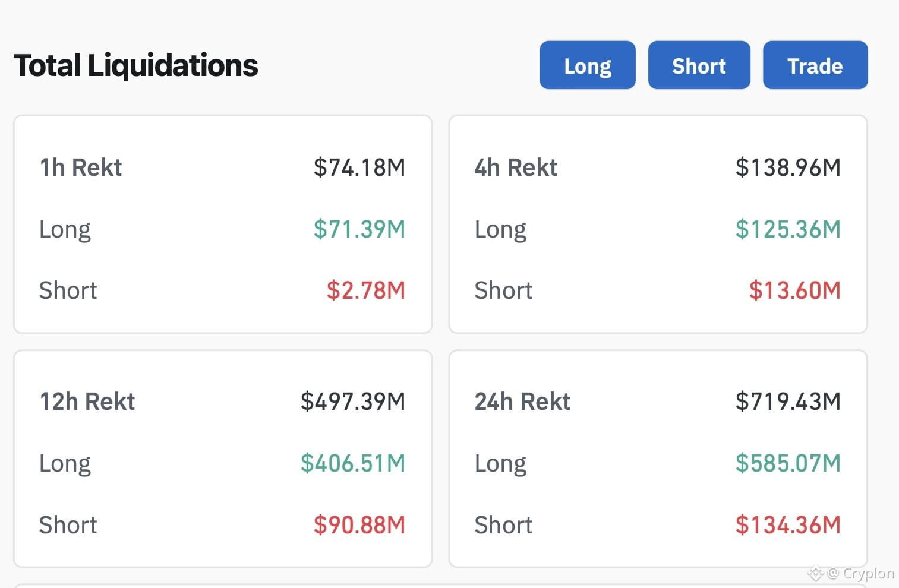Click the 4h Rekt label

(x=516, y=167)
